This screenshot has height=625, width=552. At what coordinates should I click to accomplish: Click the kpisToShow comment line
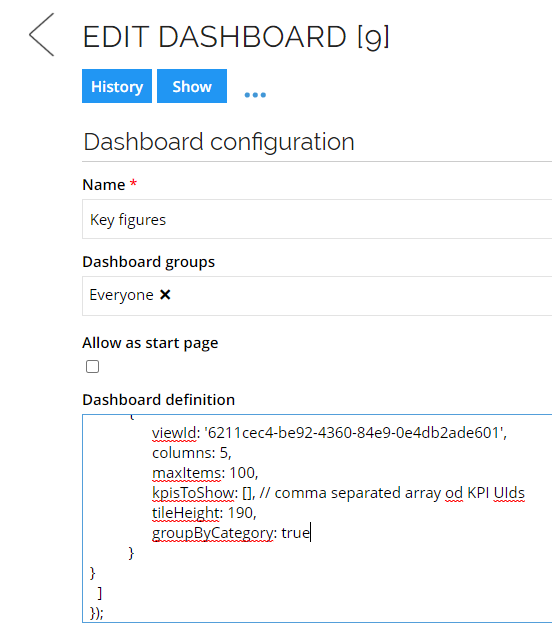pyautogui.click(x=338, y=493)
